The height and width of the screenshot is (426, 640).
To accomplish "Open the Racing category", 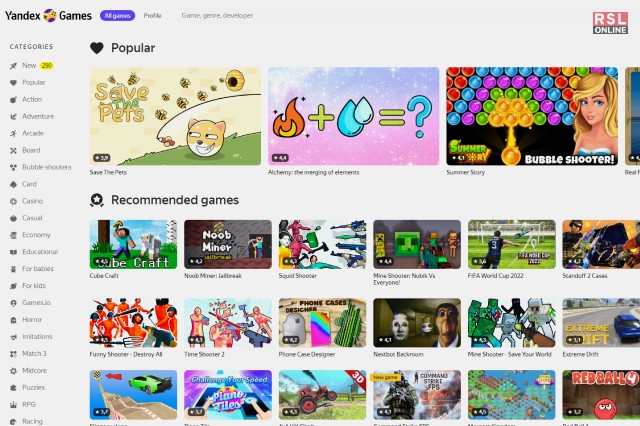I will (32, 421).
